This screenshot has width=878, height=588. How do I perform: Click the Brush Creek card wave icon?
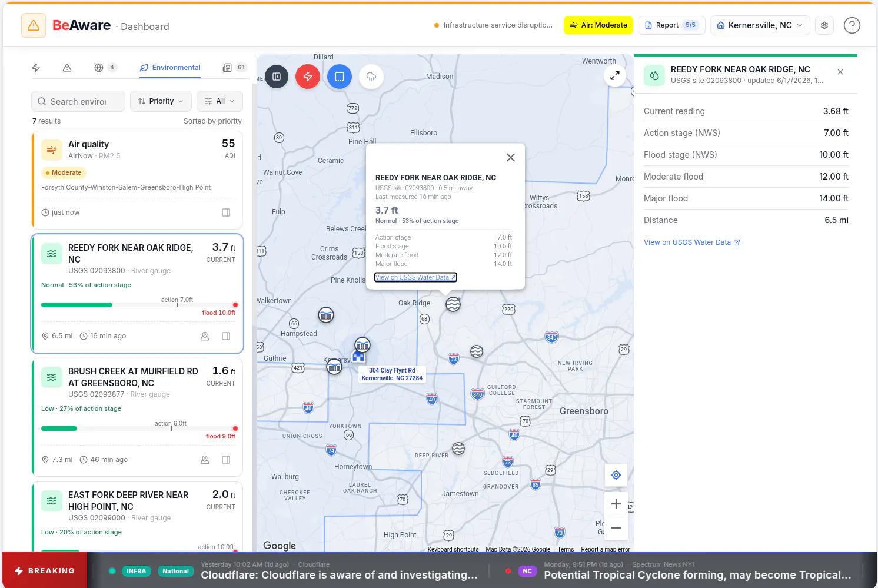tap(52, 377)
